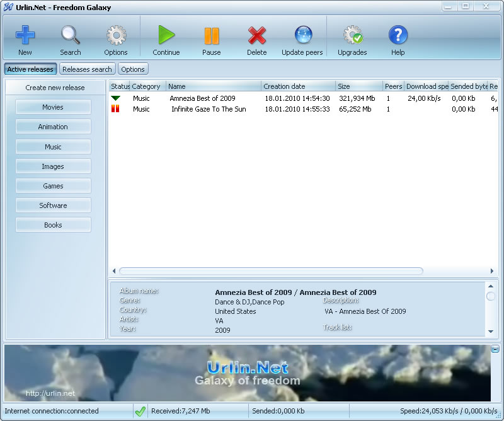Click the green checkmark connection status icon
The height and width of the screenshot is (421, 504).
(140, 411)
